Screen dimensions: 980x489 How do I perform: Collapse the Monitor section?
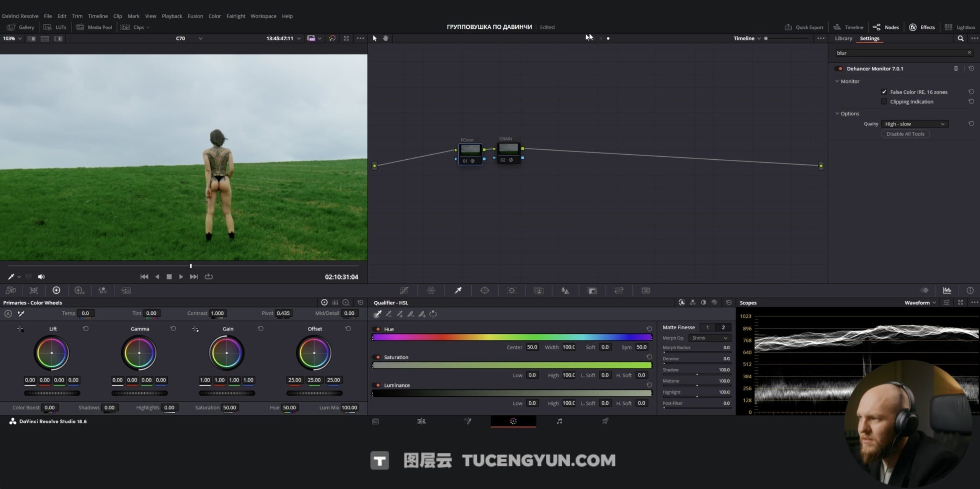click(x=837, y=81)
